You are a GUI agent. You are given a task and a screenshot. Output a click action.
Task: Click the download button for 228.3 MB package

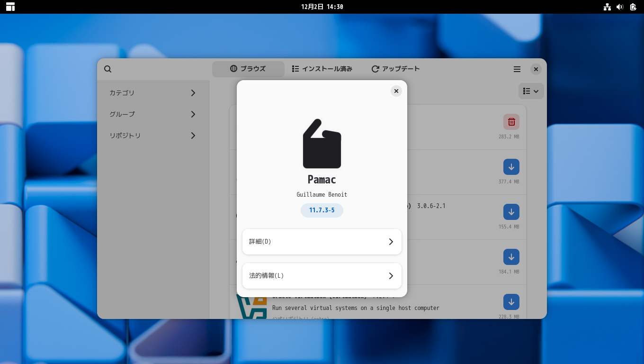511,302
